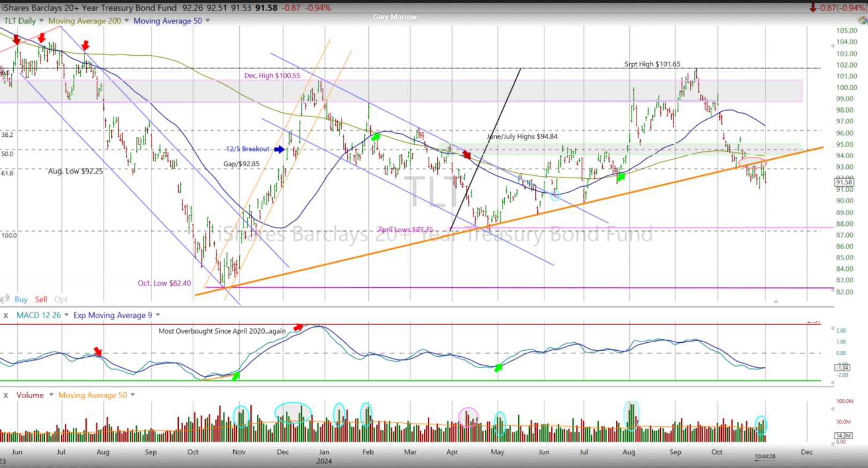
Task: Select the Gap/$92.85 annotation
Action: point(241,164)
